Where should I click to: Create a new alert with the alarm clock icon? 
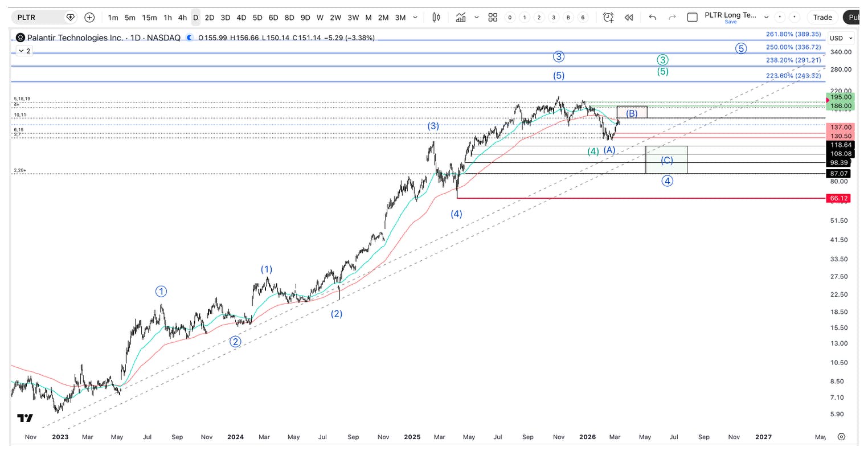click(x=608, y=17)
